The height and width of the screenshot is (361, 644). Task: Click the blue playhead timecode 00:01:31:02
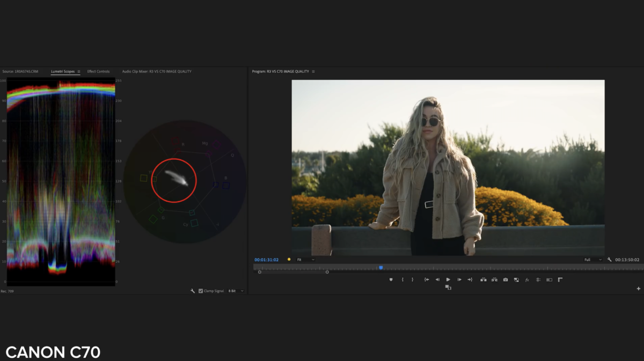(267, 260)
